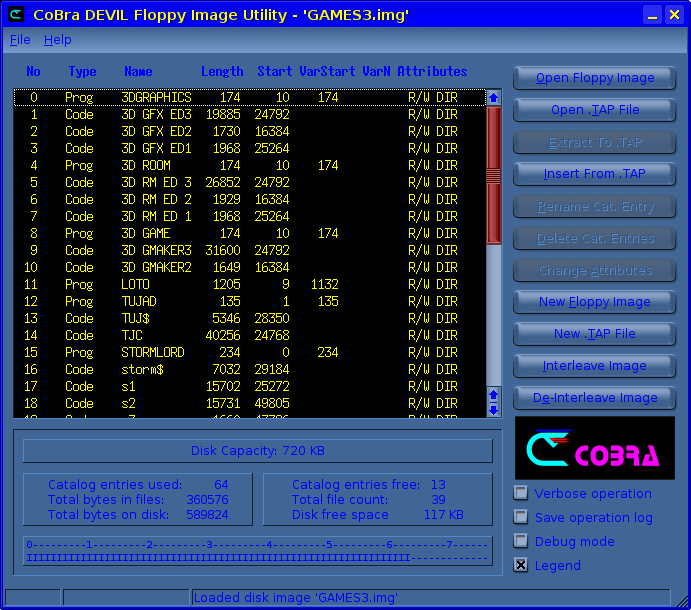Image resolution: width=691 pixels, height=610 pixels.
Task: Click the New Floppy Image button
Action: tap(594, 302)
